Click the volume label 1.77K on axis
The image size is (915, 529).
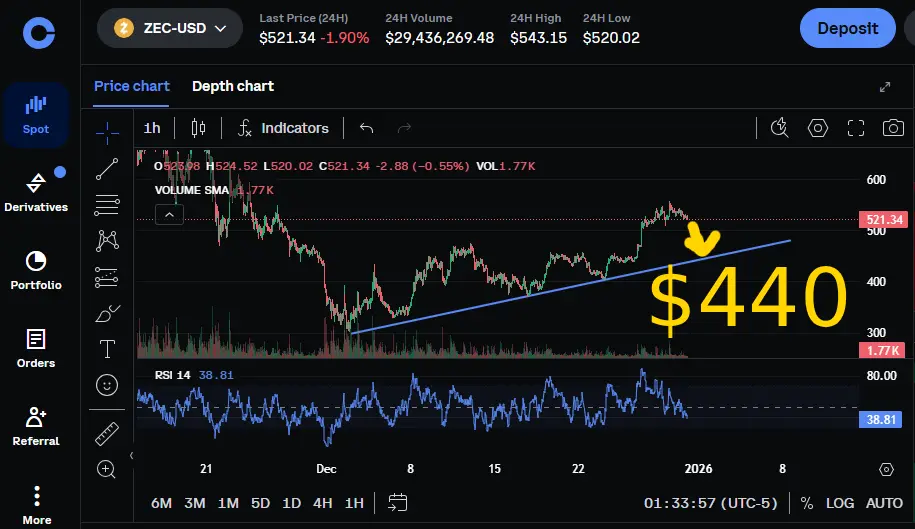882,351
